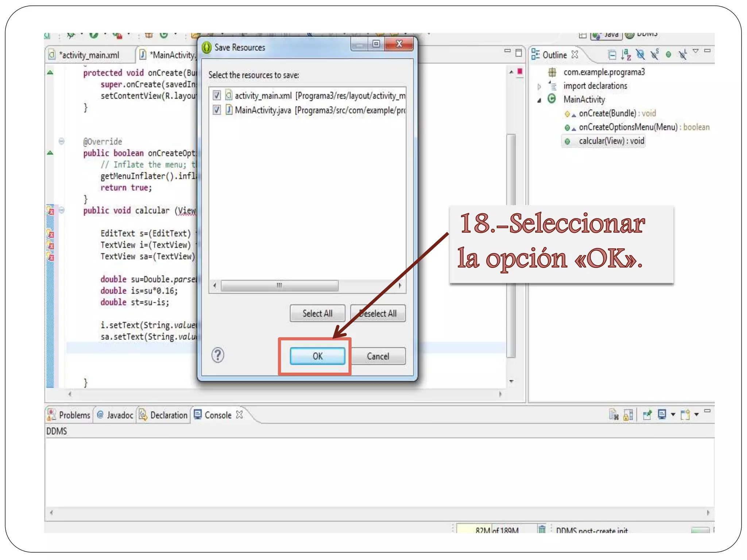Toggle Hide Static Members icon in Outline
Viewport: 747px width, 560px height.
click(x=655, y=55)
